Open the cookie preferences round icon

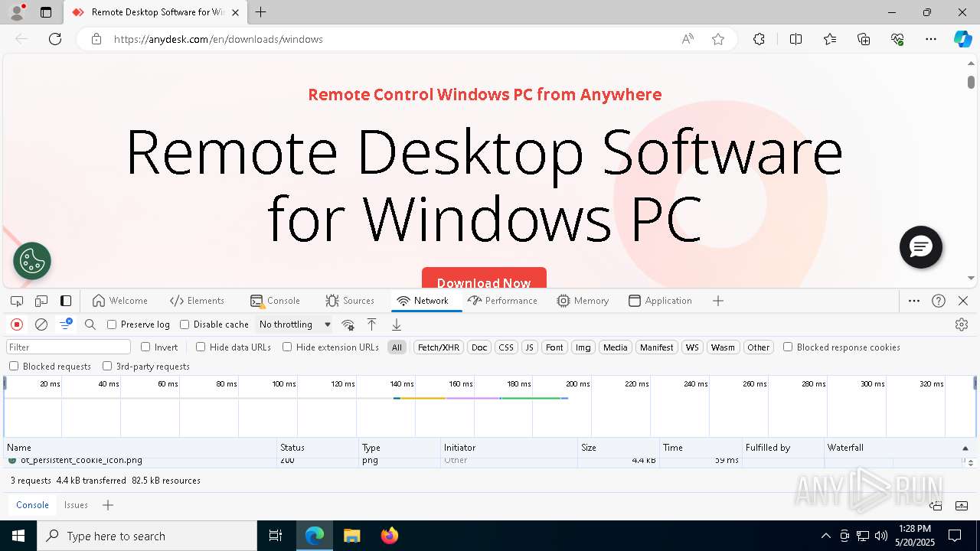click(x=32, y=261)
